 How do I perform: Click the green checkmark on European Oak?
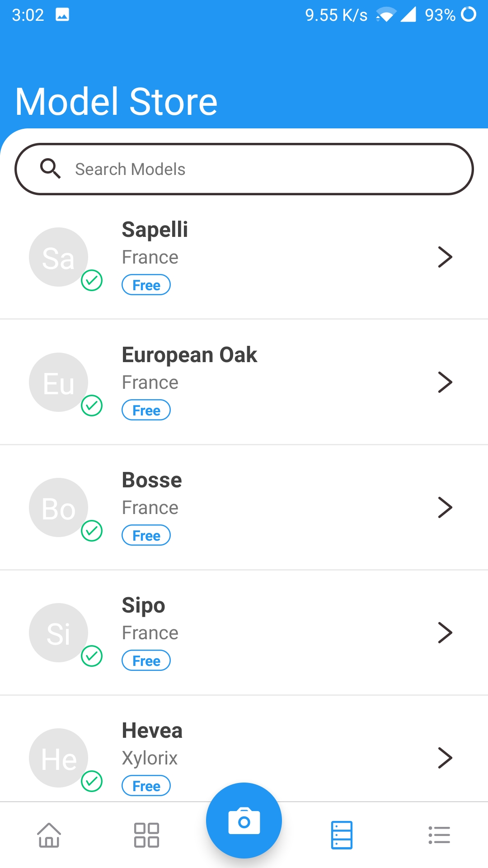tap(92, 406)
